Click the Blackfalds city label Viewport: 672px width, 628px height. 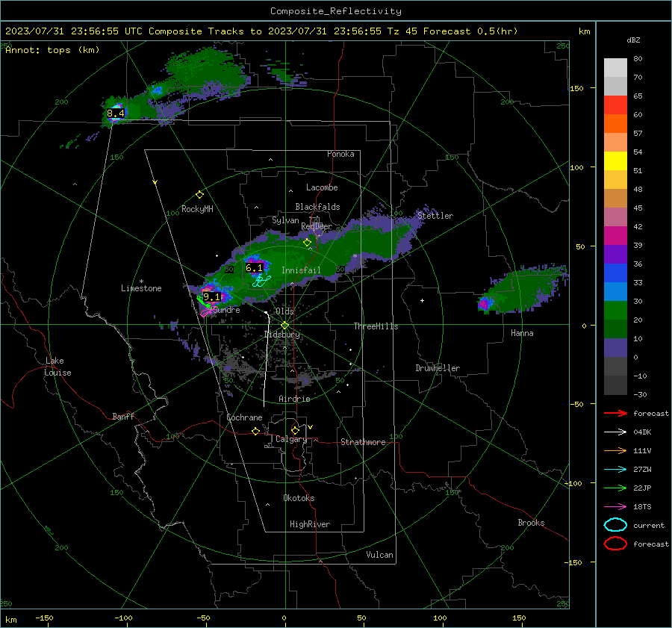point(317,207)
